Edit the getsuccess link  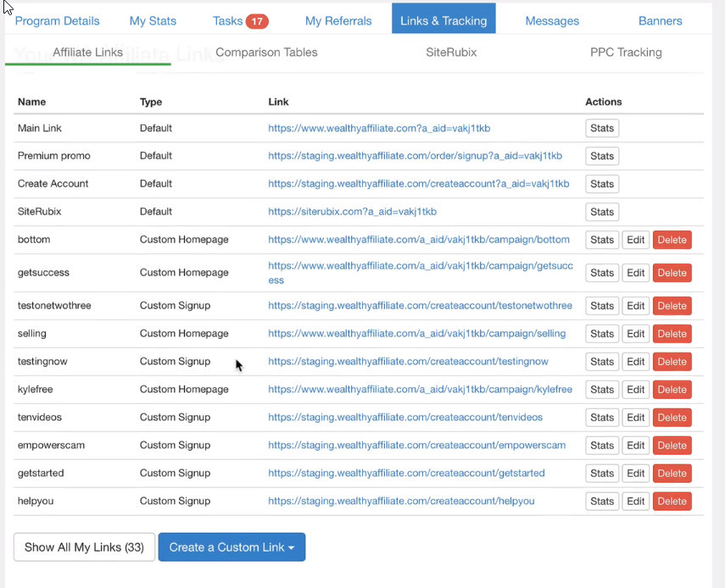tap(636, 273)
